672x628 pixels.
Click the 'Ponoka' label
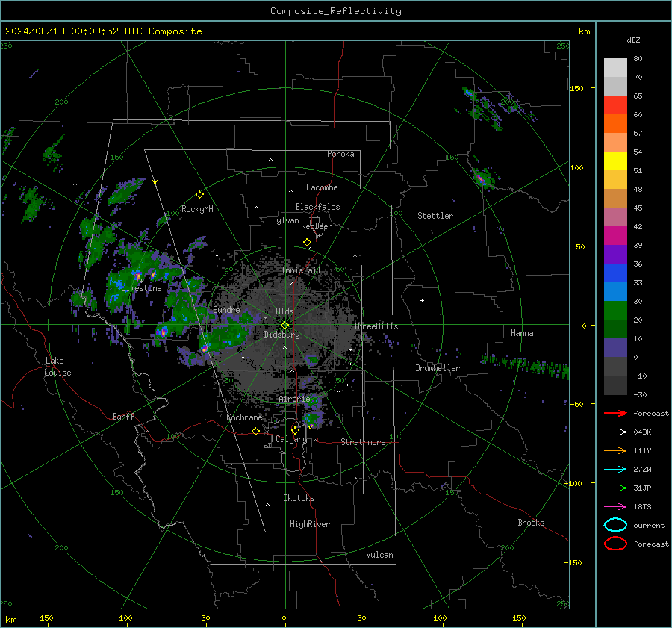pos(340,154)
